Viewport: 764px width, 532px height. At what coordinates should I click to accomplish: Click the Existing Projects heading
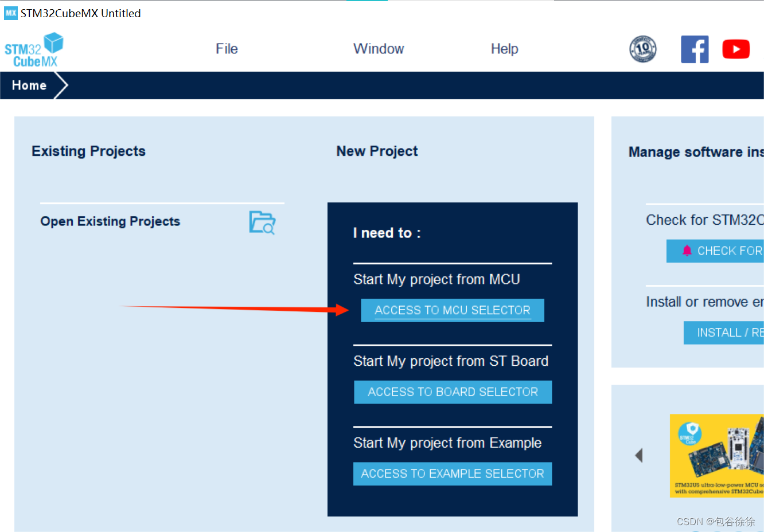88,151
